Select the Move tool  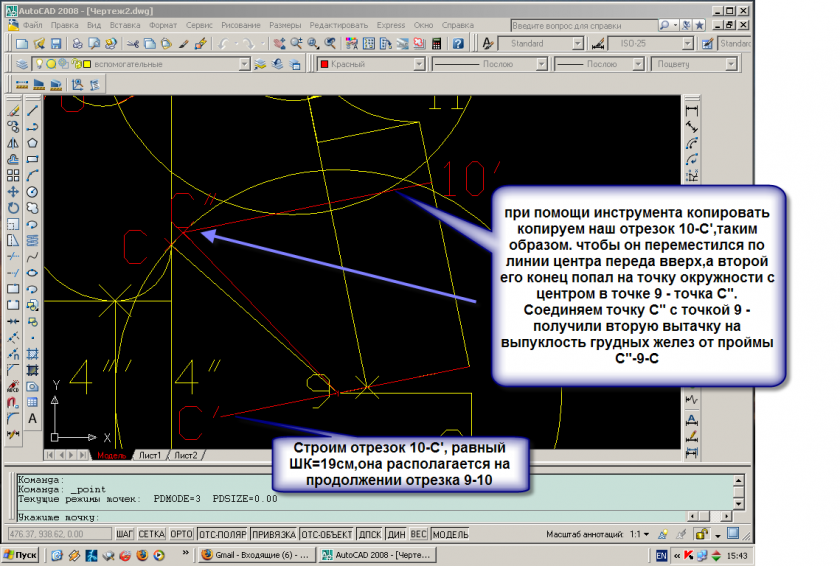click(x=13, y=191)
